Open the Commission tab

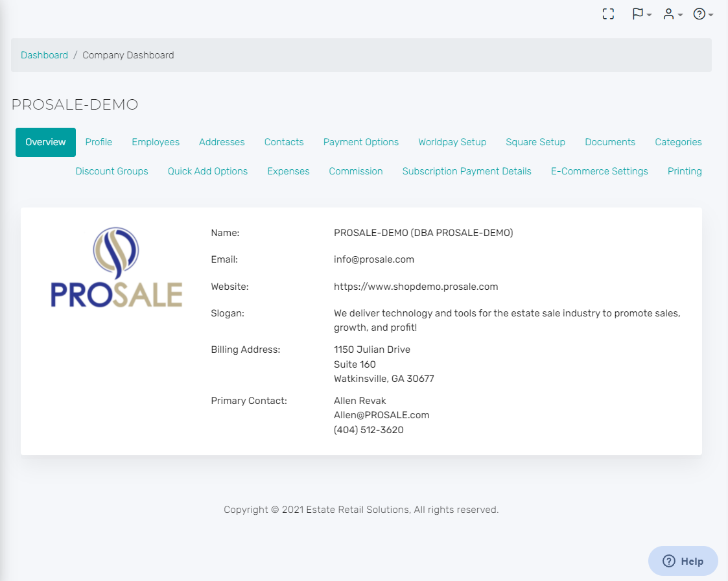click(x=356, y=171)
